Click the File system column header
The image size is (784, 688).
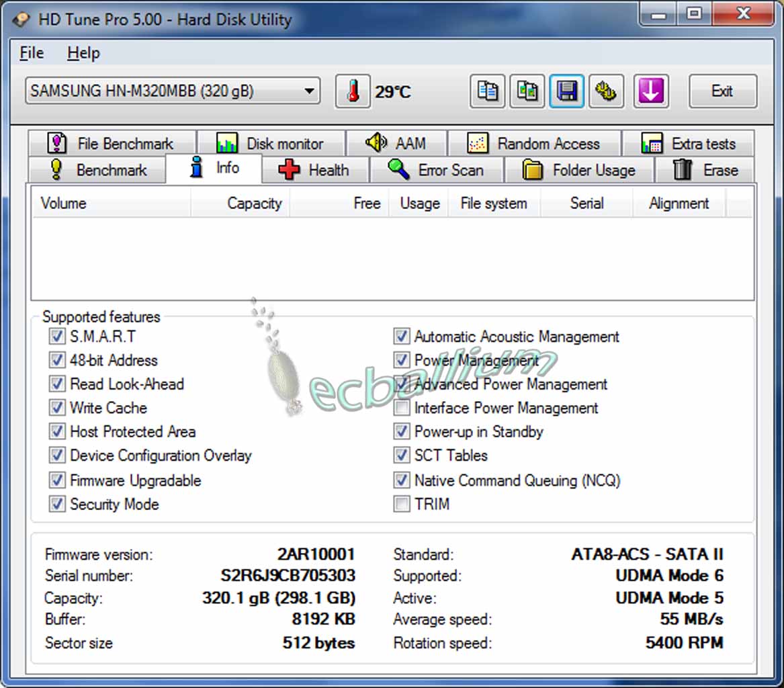click(494, 204)
